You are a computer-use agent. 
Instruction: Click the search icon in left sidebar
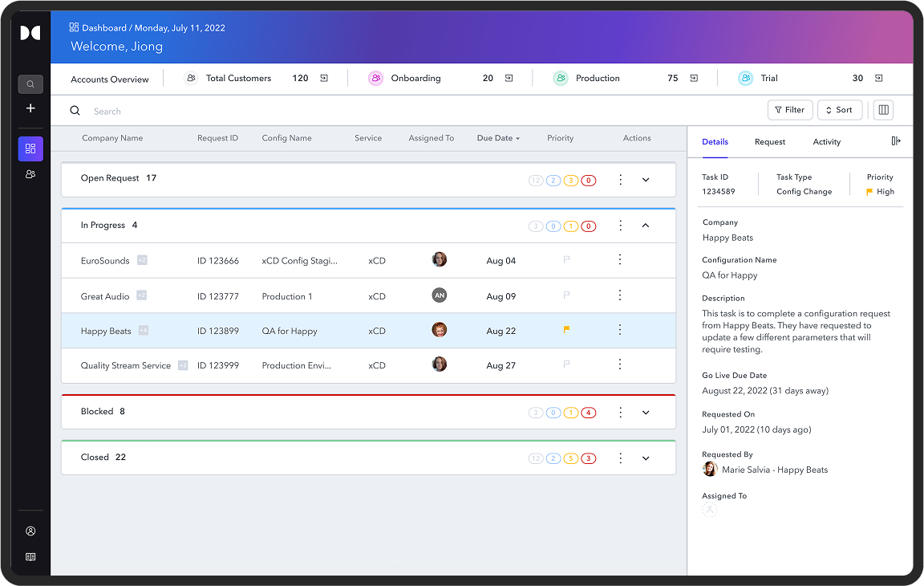click(x=30, y=83)
